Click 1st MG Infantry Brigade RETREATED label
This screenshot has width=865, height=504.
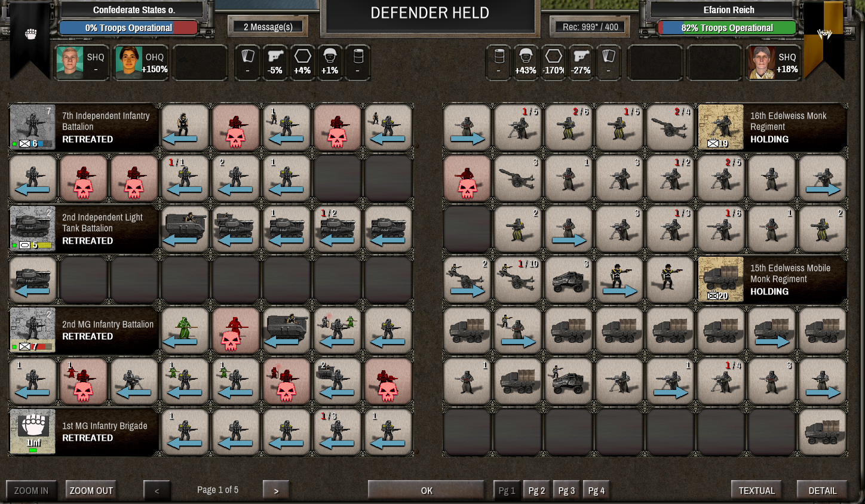coord(87,438)
